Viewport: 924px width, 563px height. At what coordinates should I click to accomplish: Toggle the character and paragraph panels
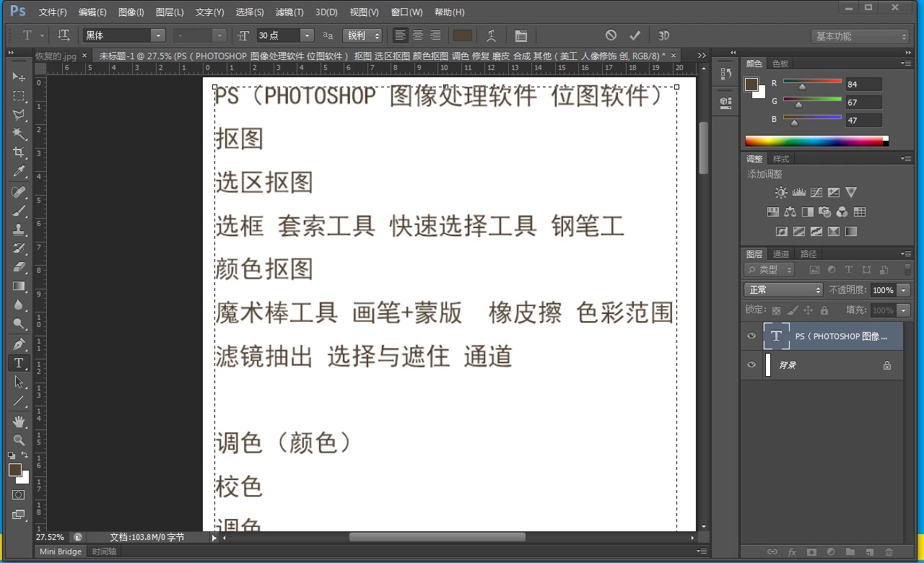pyautogui.click(x=521, y=35)
